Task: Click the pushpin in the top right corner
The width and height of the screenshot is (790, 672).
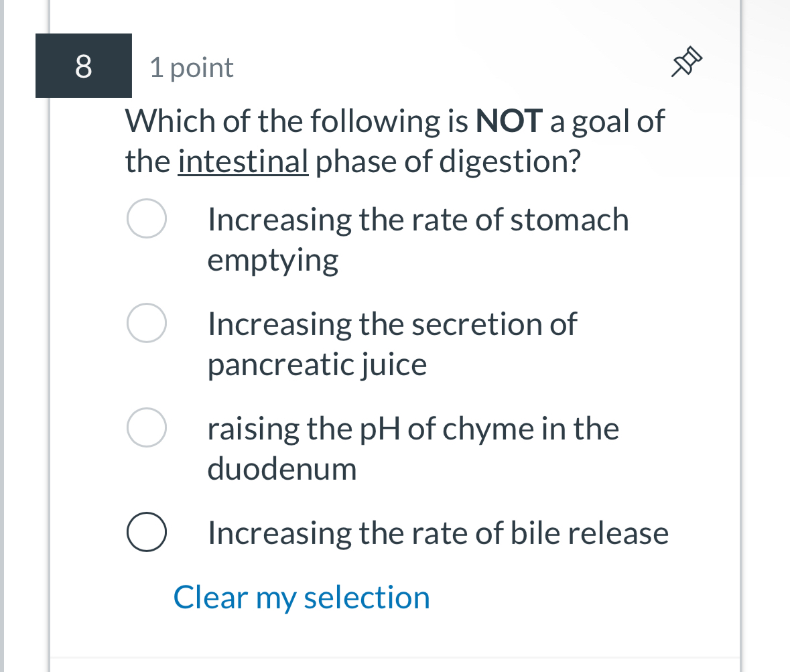Action: point(685,62)
